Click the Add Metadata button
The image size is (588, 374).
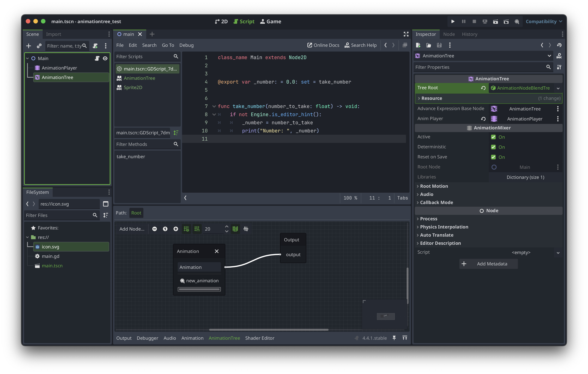tap(488, 264)
